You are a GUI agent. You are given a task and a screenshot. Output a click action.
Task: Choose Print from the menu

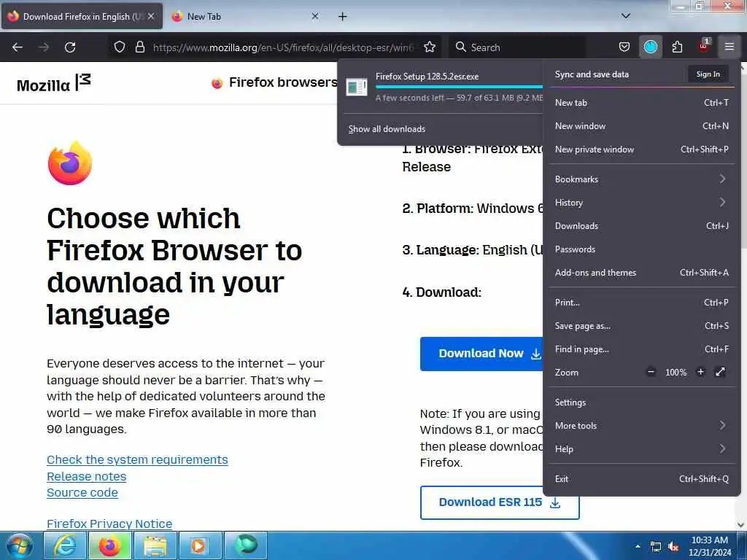(x=642, y=303)
